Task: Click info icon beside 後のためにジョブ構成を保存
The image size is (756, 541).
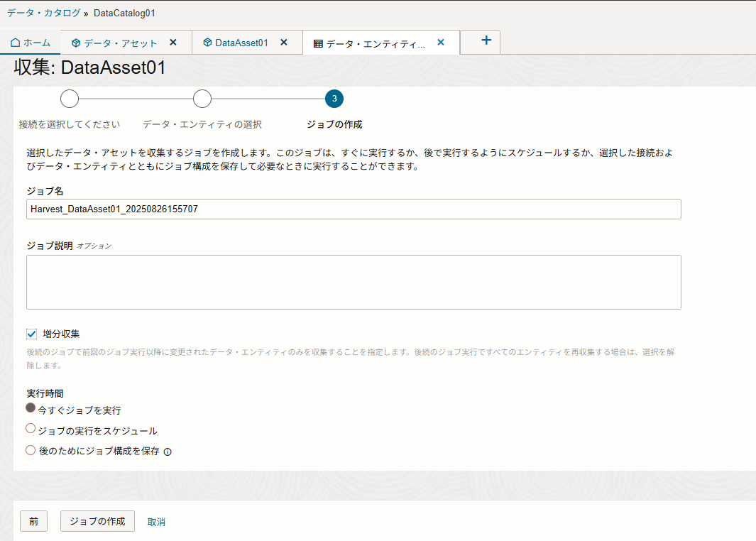Action: tap(168, 452)
